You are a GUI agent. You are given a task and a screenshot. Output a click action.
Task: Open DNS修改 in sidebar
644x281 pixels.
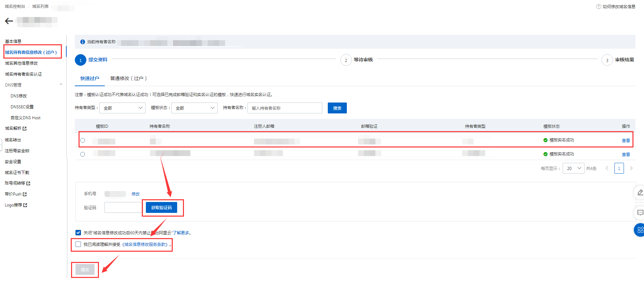pyautogui.click(x=19, y=96)
